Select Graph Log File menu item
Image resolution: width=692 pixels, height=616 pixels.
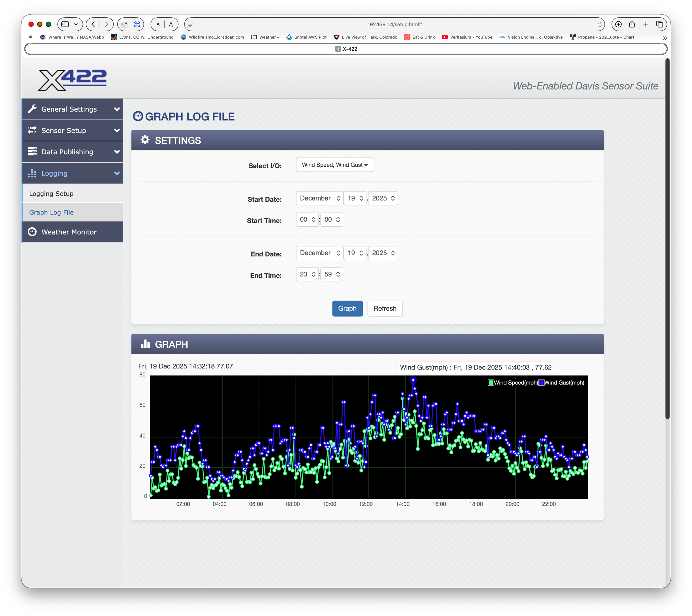click(51, 213)
